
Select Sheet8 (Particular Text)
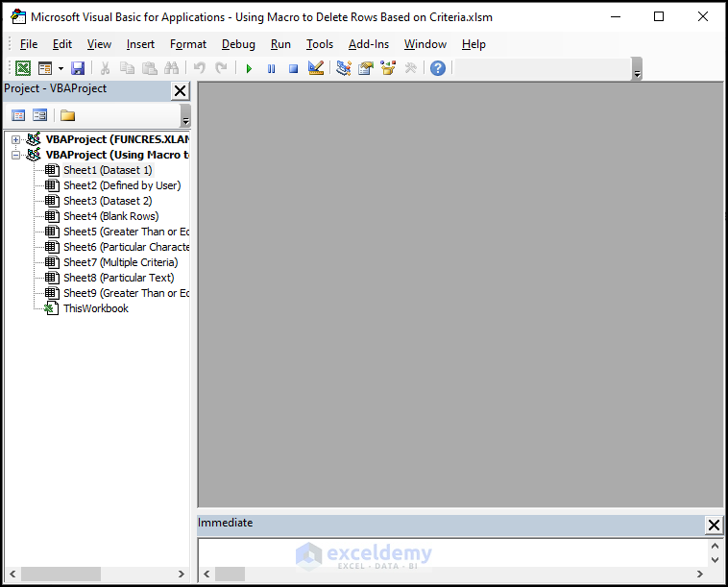[119, 278]
